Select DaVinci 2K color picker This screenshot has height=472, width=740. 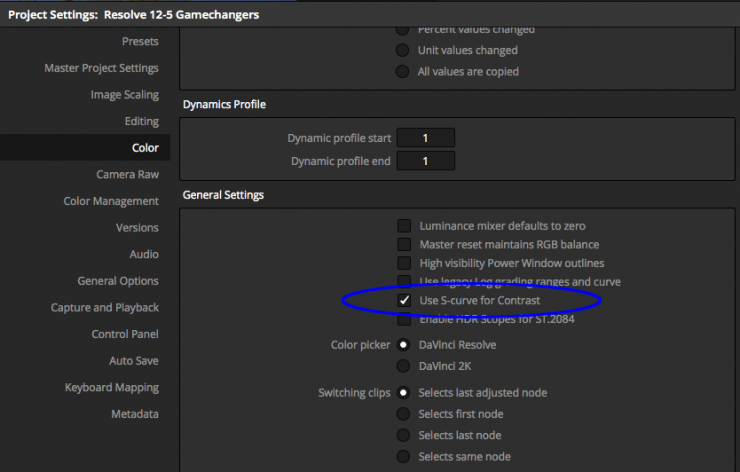(404, 365)
